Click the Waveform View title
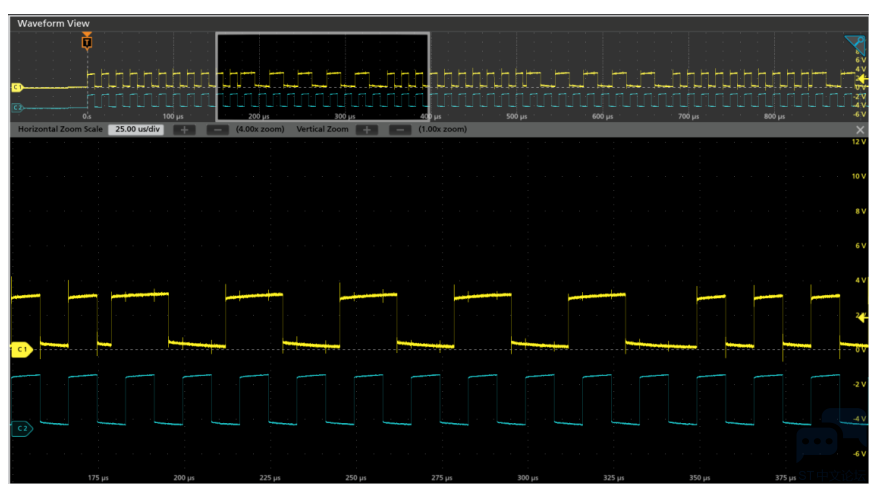Image resolution: width=875 pixels, height=491 pixels. (53, 23)
